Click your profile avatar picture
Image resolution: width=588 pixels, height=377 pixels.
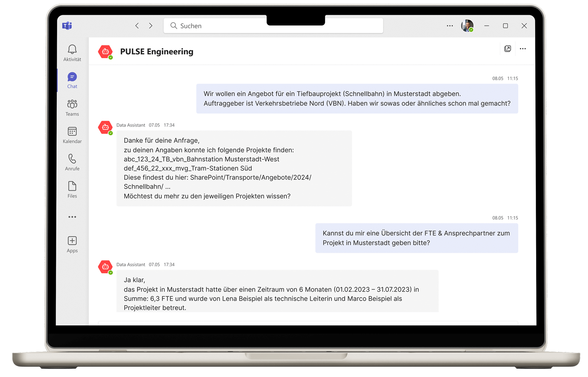point(467,26)
